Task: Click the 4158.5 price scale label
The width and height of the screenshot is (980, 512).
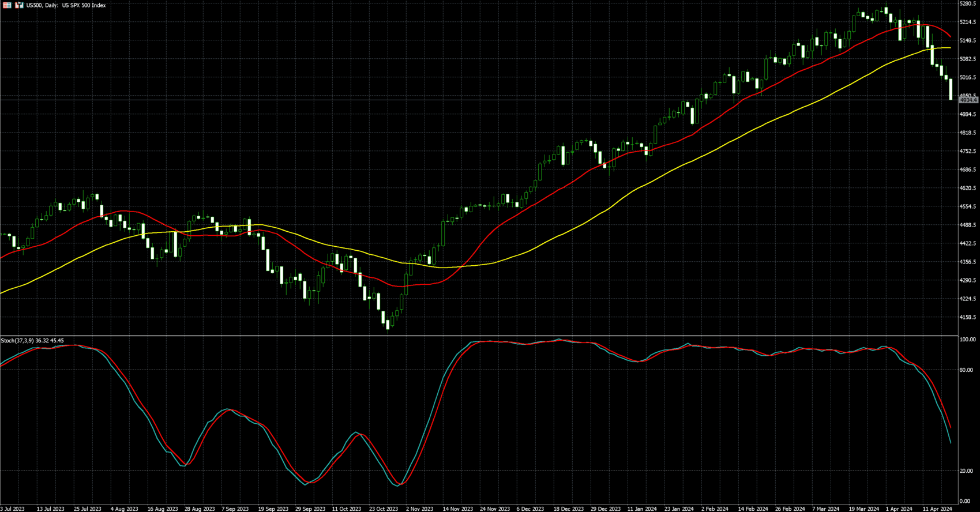Action: (x=967, y=317)
